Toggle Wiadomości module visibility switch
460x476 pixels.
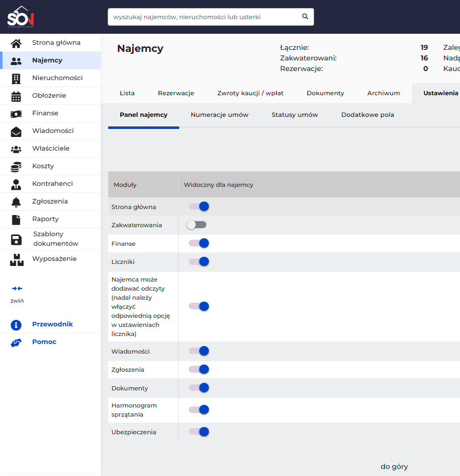pyautogui.click(x=199, y=351)
